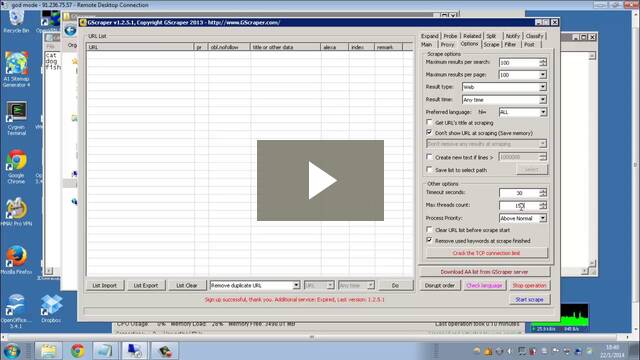
Task: Click the Max threads count field
Action: coord(519,205)
